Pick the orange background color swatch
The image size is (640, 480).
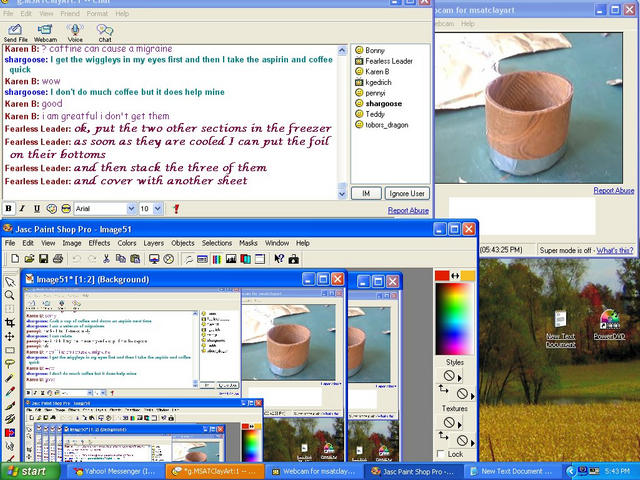click(468, 276)
